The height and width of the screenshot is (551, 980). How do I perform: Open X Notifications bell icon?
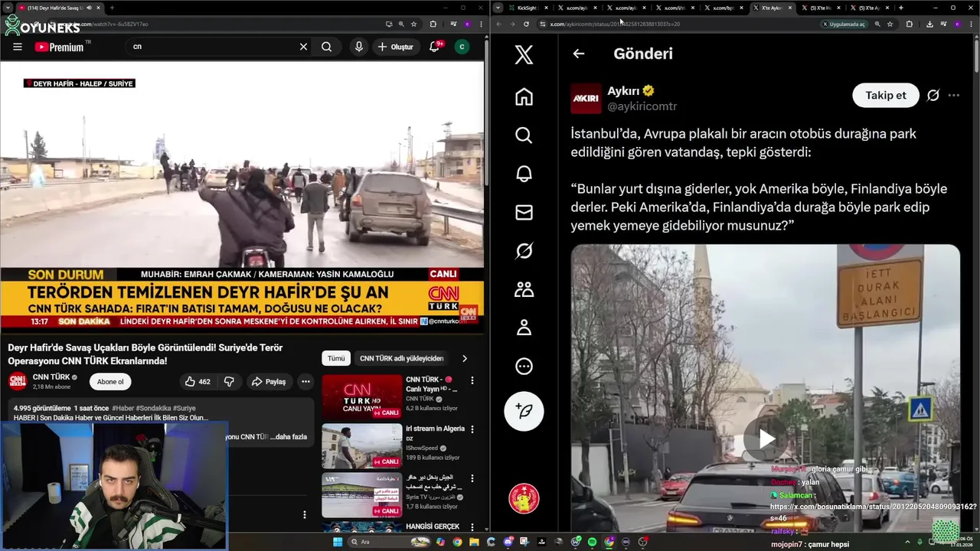coord(524,174)
